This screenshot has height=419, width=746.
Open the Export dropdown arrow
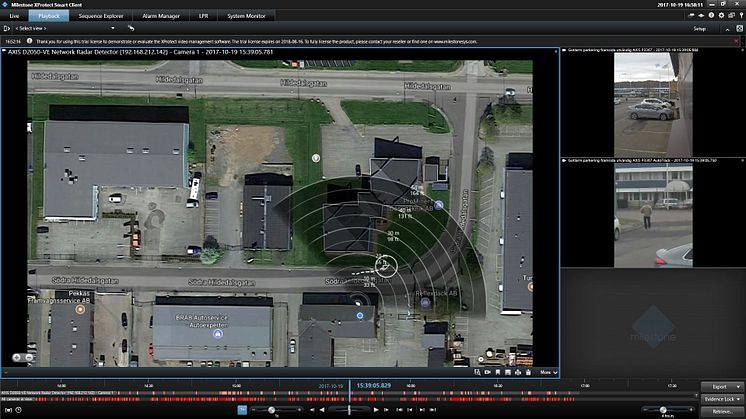[x=739, y=387]
